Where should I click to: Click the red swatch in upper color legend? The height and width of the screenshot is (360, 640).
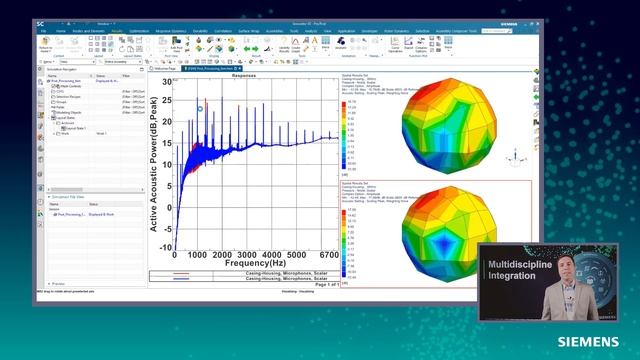pos(344,105)
